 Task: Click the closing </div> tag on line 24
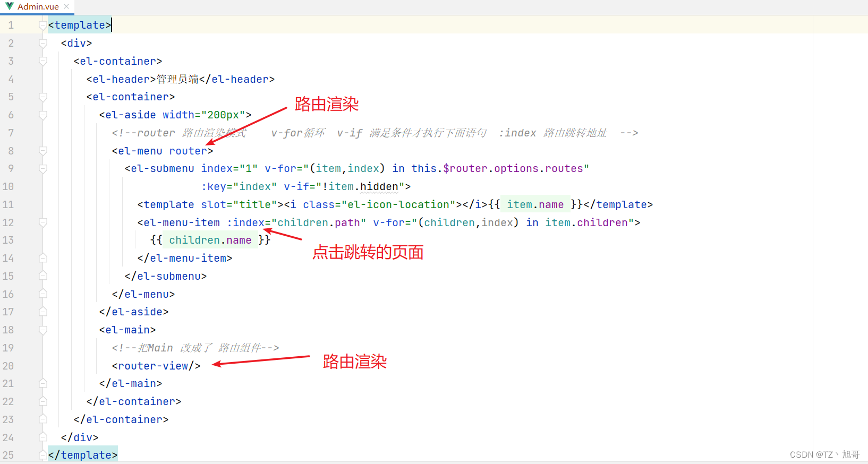pos(80,437)
